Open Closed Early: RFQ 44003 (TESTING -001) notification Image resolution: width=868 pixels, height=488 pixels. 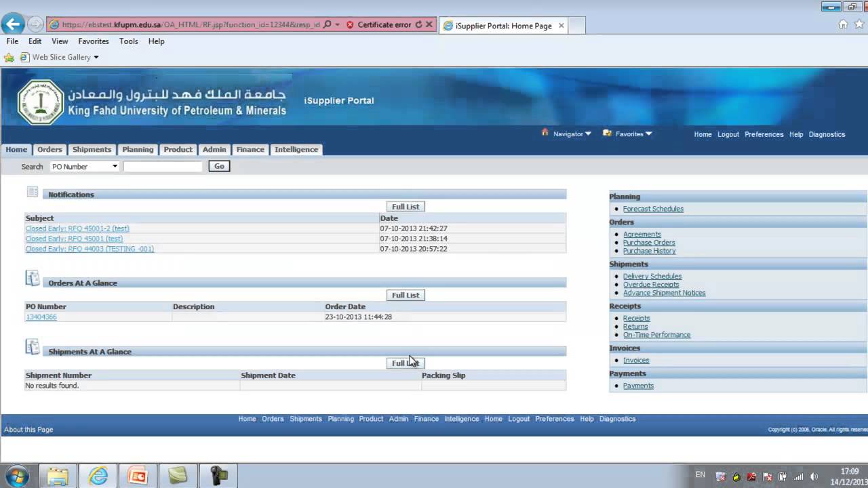pos(90,249)
